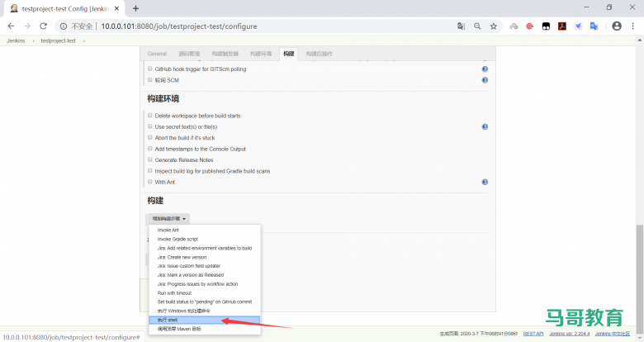Viewport: 644px width, 342px height.
Task: Click the Google Translate extension icon
Action: [x=594, y=26]
